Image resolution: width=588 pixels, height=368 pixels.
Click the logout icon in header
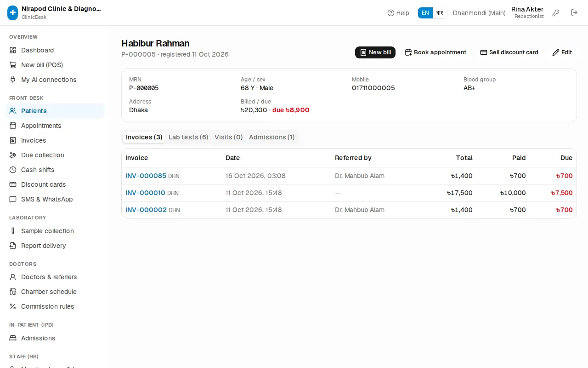574,13
